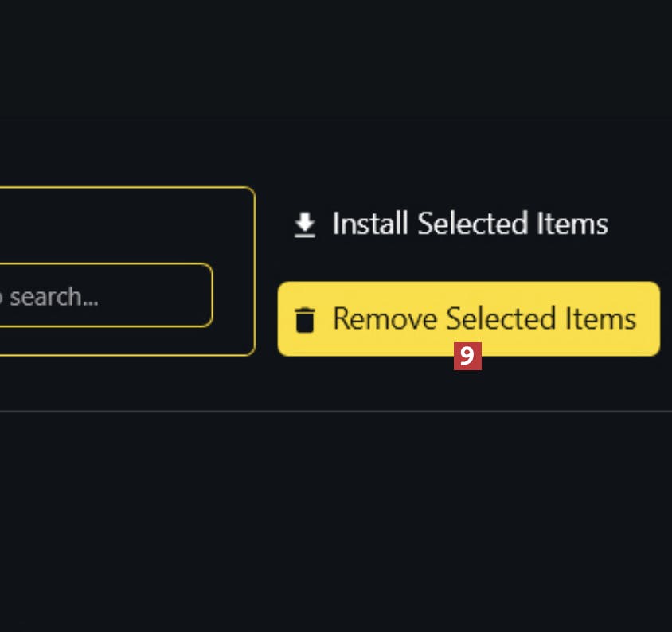Click the red 9 badge
The image size is (672, 632).
[467, 357]
